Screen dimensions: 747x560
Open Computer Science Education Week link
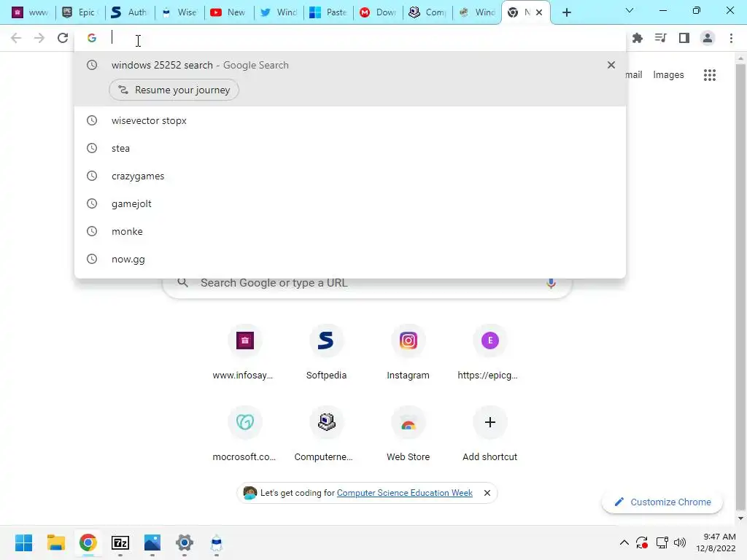coord(404,493)
